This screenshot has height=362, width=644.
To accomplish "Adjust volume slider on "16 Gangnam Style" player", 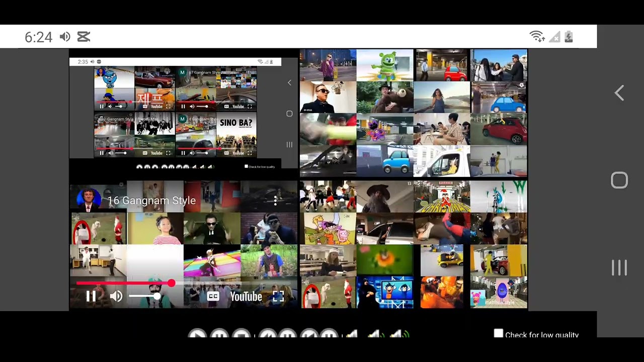I will tap(145, 296).
